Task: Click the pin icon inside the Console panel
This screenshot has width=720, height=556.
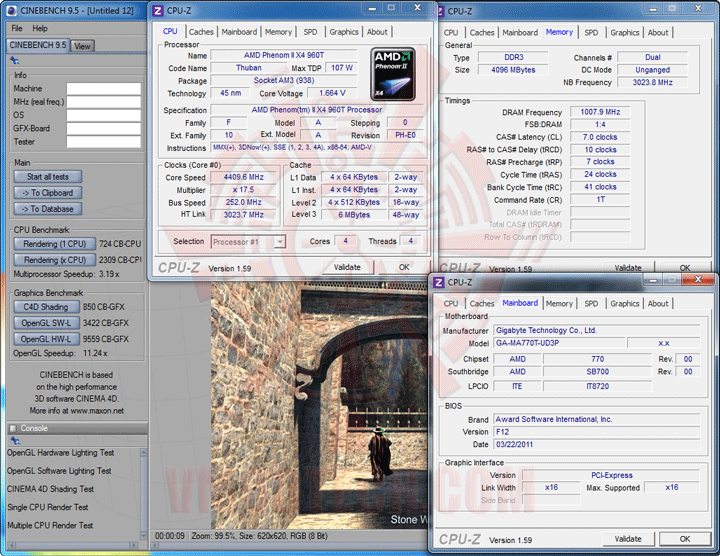Action: point(13,440)
